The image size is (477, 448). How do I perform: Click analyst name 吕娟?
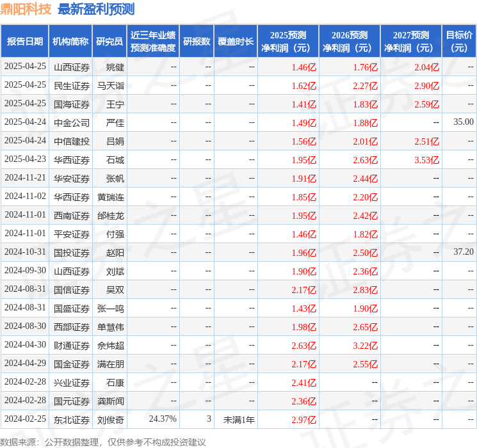[115, 141]
